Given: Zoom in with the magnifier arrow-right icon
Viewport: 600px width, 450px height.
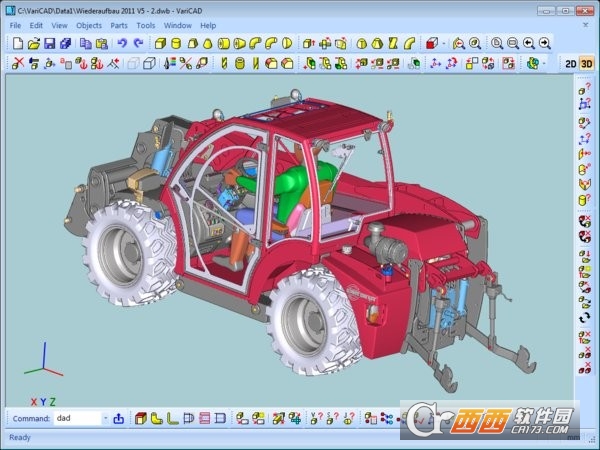Looking at the screenshot, I should click(x=545, y=43).
